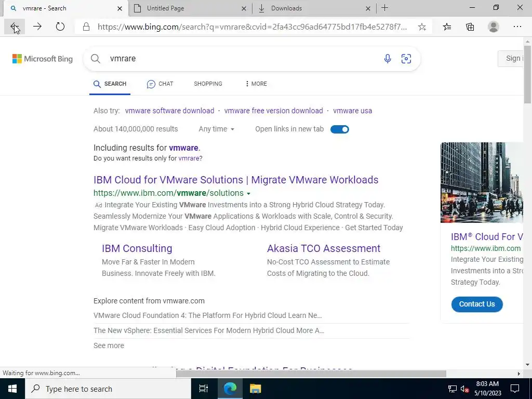Add this page to favorites star icon
The image size is (532, 399).
422,27
